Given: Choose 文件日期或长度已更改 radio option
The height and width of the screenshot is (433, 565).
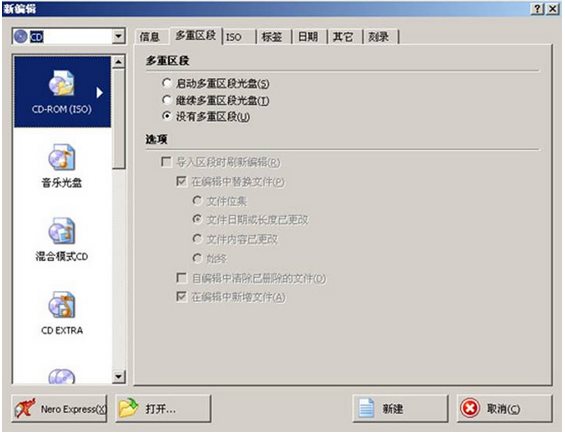Looking at the screenshot, I should [x=197, y=219].
